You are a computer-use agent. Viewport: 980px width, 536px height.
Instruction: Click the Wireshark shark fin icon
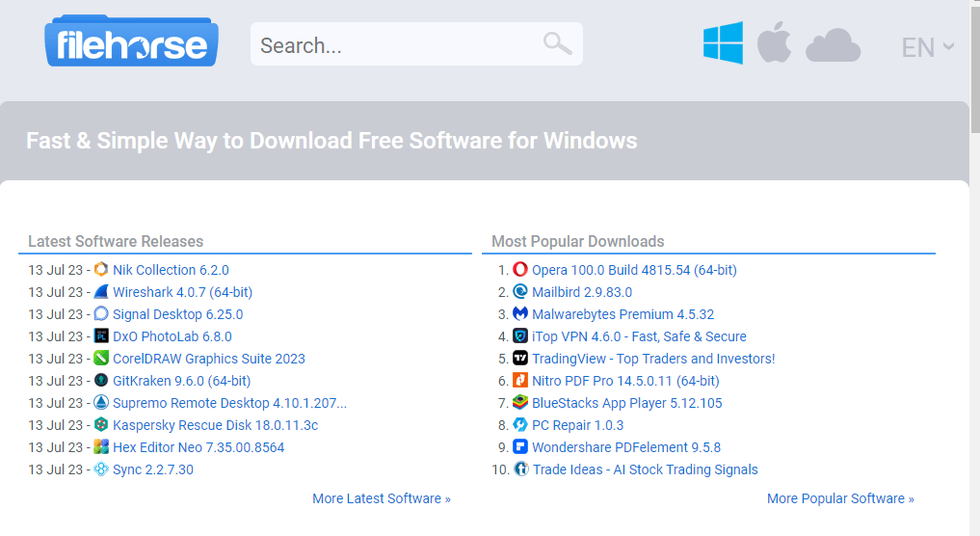(x=101, y=291)
